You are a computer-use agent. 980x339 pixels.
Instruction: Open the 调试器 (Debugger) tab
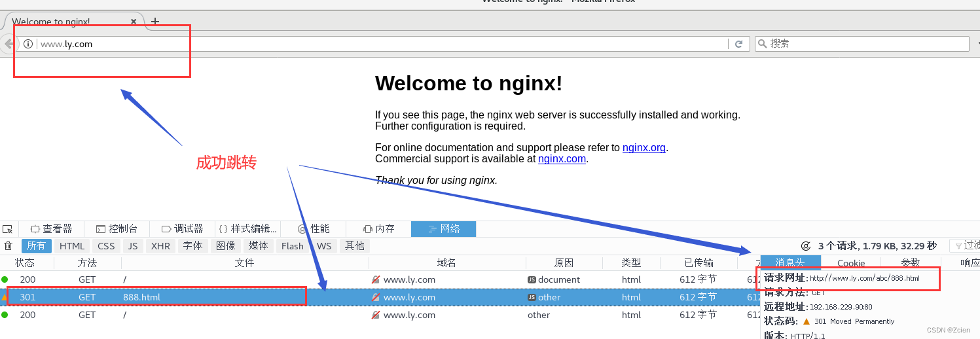pyautogui.click(x=183, y=229)
